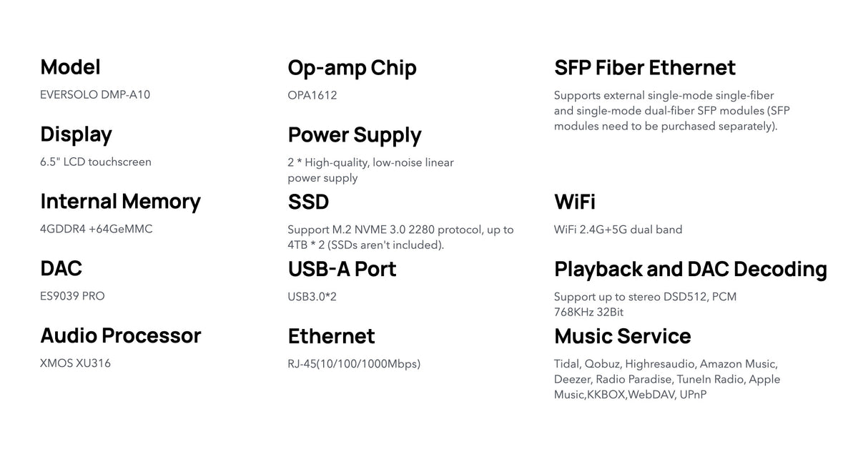Select the 6.5" LCD touchscreen text
The image size is (868, 452).
tap(96, 162)
